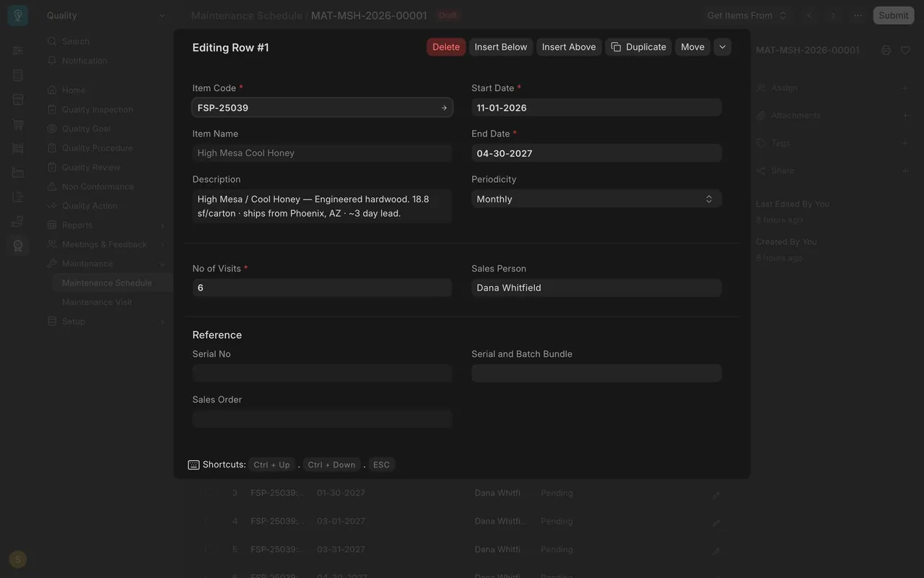Go to the next document arrow
The image size is (924, 578).
[x=834, y=15]
